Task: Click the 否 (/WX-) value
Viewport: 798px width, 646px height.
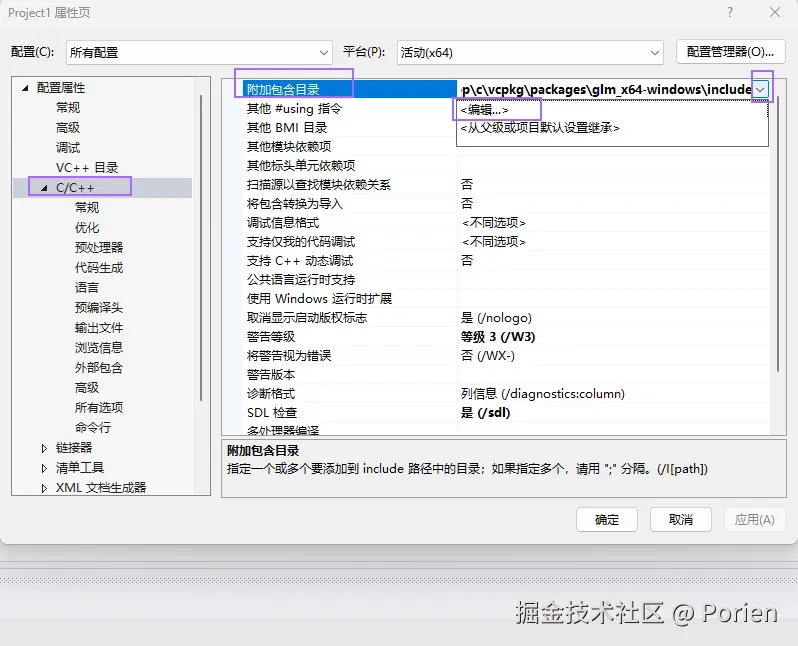Action: [488, 355]
